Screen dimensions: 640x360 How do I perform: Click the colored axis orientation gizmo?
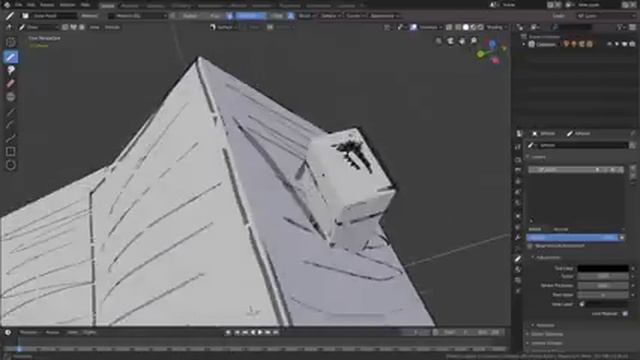[x=493, y=52]
